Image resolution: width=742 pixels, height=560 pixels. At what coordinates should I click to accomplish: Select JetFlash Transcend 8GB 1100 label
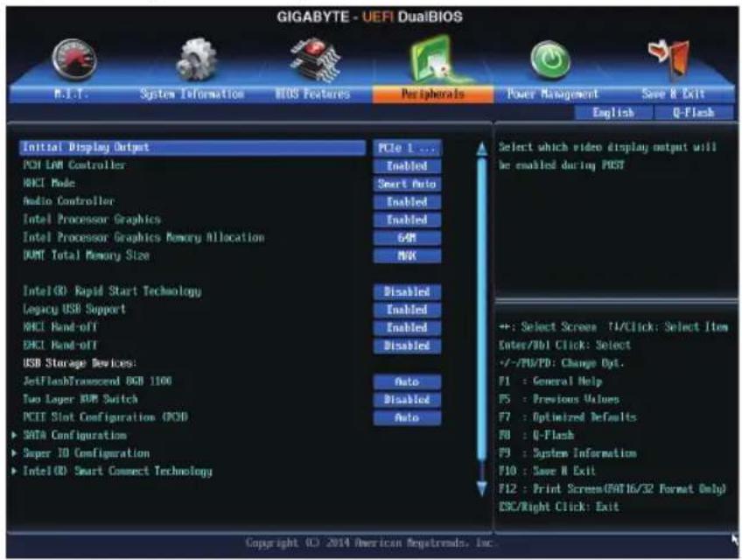97,381
